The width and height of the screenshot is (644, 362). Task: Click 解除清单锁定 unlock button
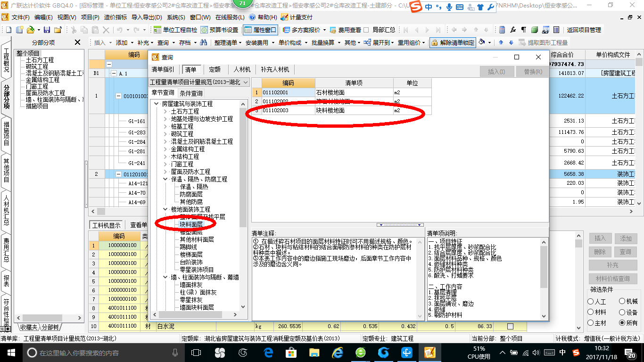(453, 42)
